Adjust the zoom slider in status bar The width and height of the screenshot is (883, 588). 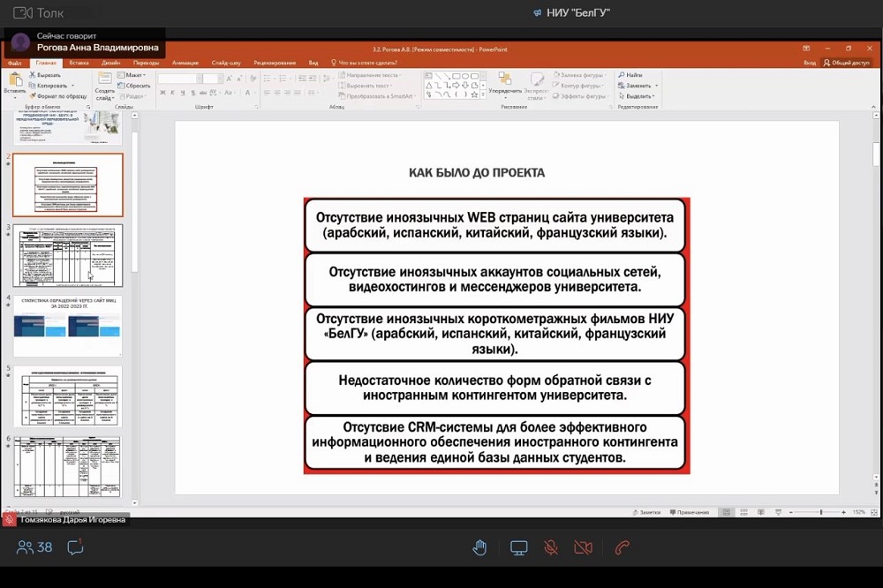(820, 512)
